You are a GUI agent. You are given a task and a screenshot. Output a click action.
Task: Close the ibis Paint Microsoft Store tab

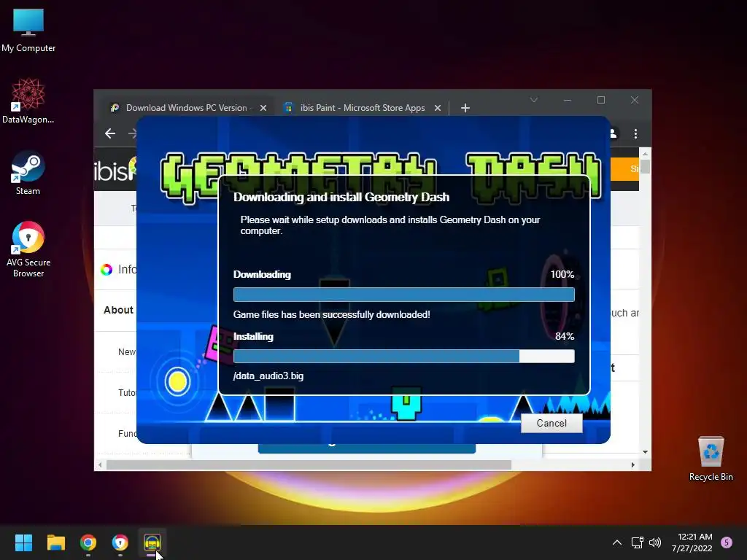tap(438, 108)
